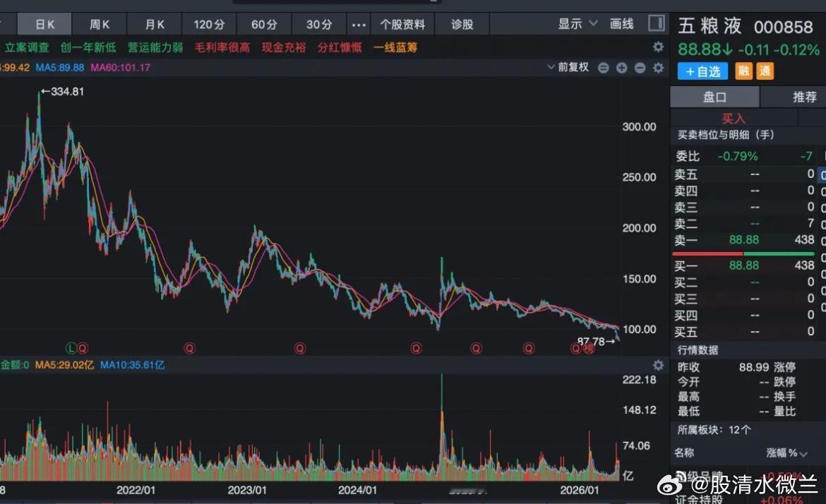Select the 60分 timeframe tab

coord(264,24)
